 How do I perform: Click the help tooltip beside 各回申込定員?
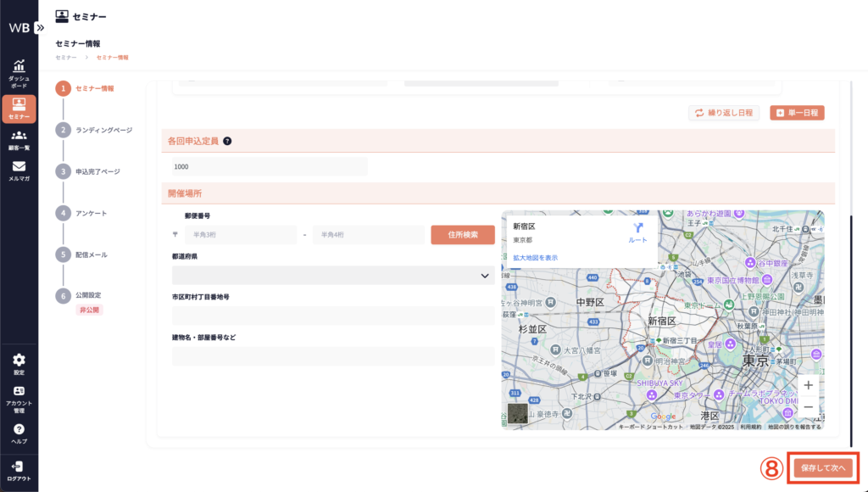[x=227, y=142]
